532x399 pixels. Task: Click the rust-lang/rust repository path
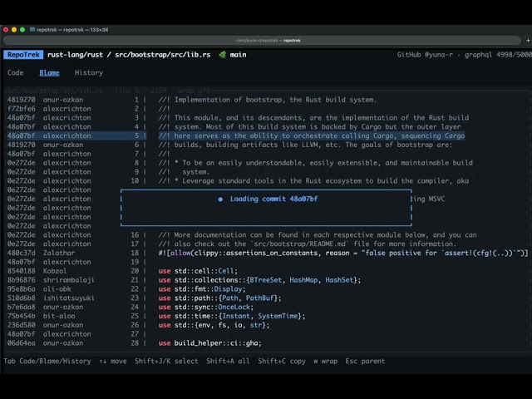(x=75, y=55)
